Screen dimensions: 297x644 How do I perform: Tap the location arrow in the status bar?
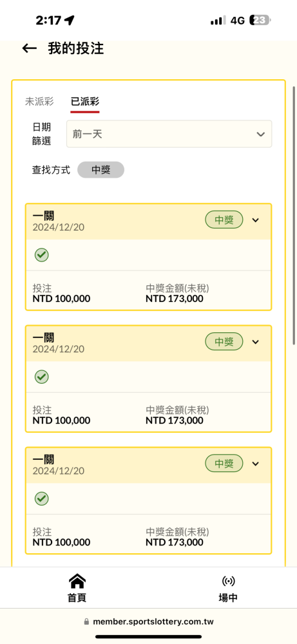coord(70,20)
